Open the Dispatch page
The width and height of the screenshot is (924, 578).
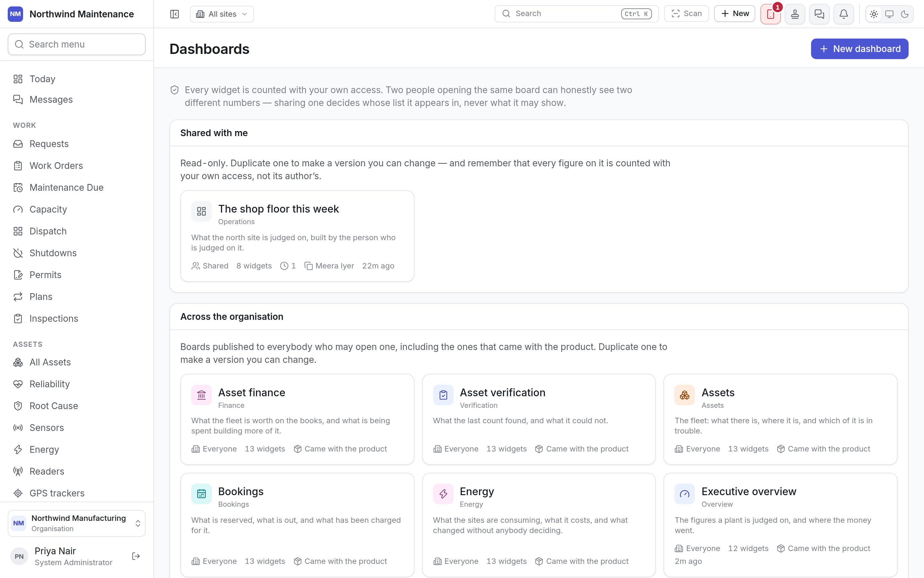pyautogui.click(x=77, y=231)
